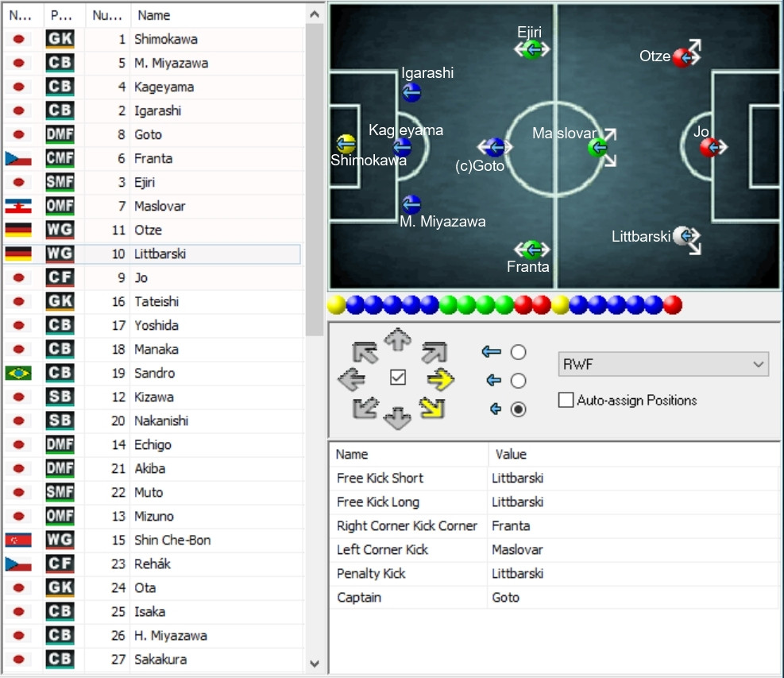Select the medium arrow radio button
This screenshot has width=784, height=678.
pyautogui.click(x=518, y=381)
